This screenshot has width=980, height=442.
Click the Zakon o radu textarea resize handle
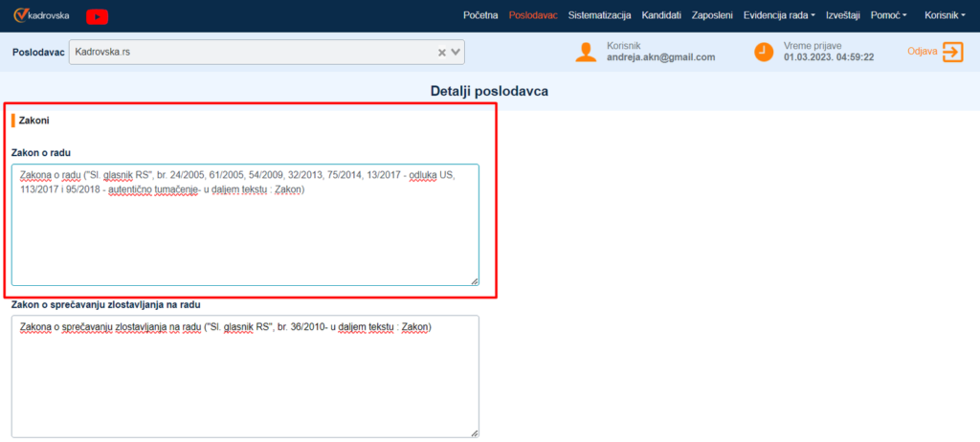(x=474, y=280)
